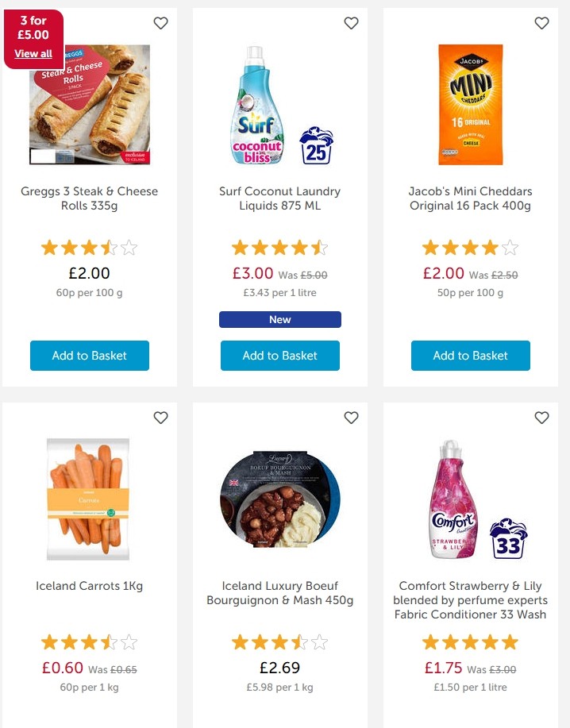
Task: Add Jacob's Mini Cheddars to basket
Action: point(470,356)
